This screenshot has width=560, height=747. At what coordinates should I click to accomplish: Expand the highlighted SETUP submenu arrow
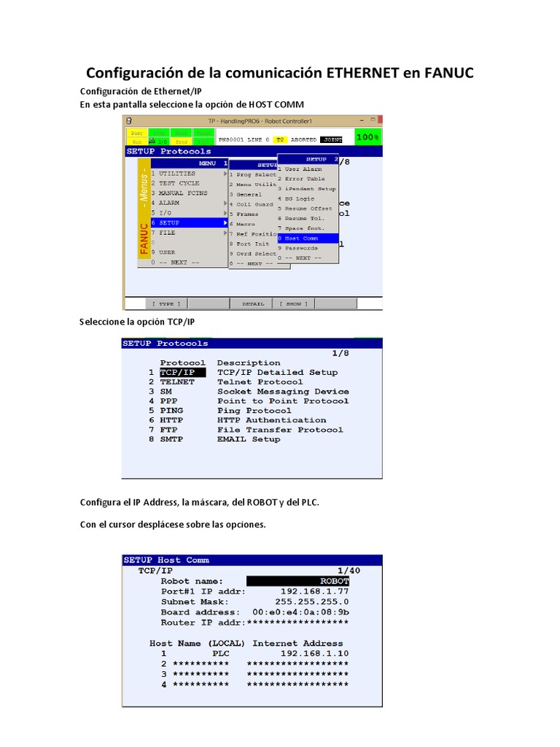tap(226, 223)
